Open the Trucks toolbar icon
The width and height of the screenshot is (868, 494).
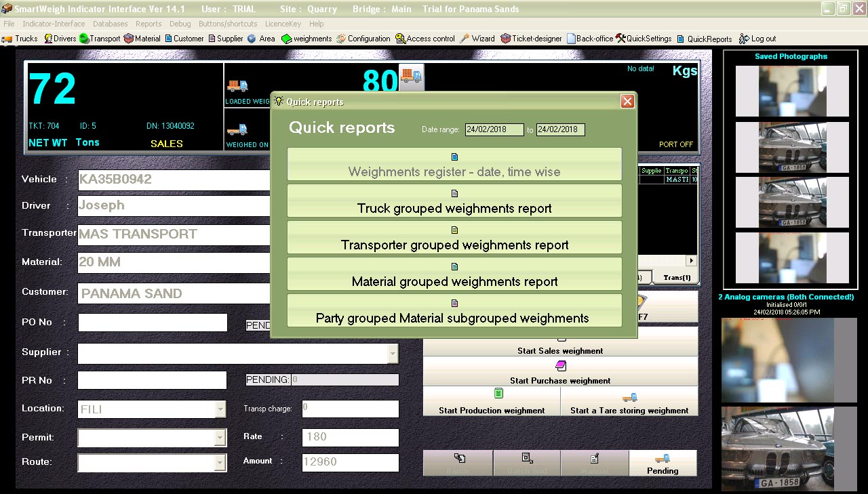point(20,39)
